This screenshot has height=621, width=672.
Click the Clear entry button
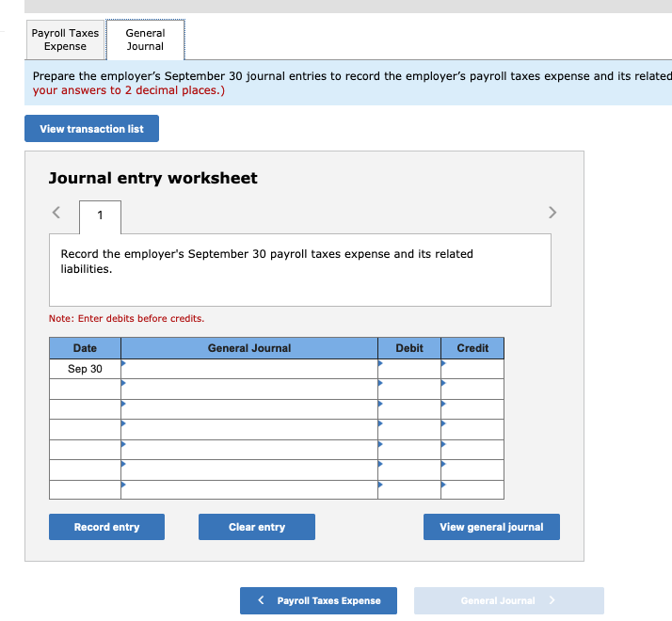pos(257,527)
